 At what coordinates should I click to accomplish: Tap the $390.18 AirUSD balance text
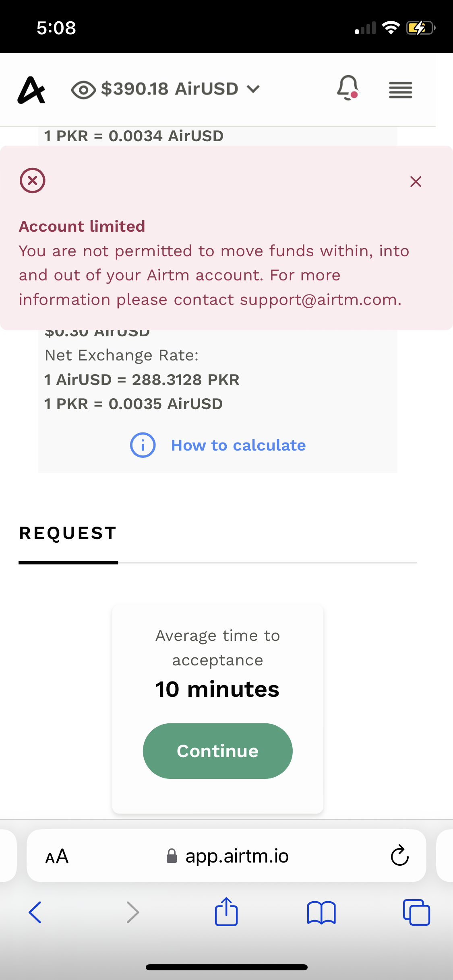tap(170, 89)
